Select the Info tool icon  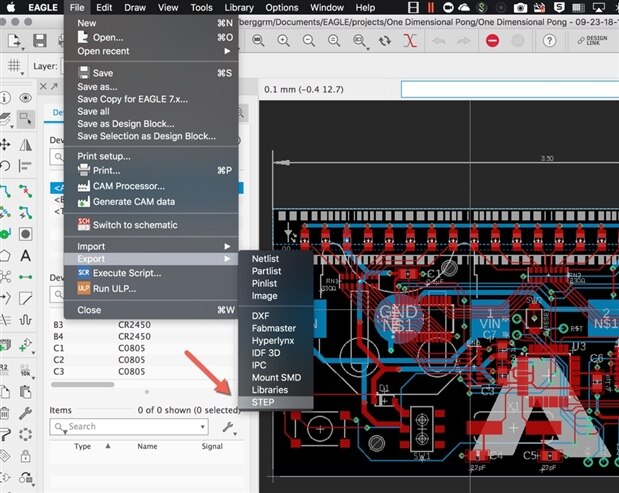5,97
